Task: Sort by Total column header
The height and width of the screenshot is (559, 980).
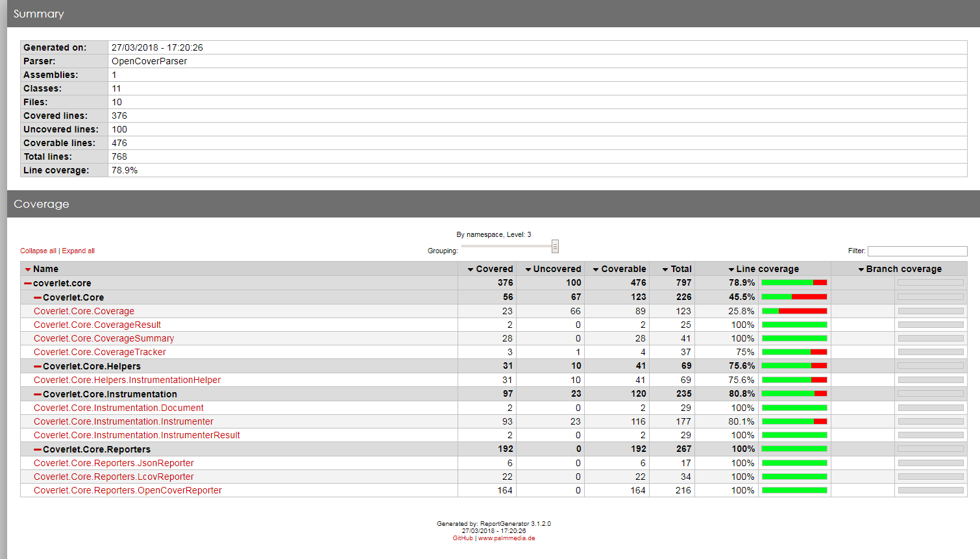Action: 677,269
